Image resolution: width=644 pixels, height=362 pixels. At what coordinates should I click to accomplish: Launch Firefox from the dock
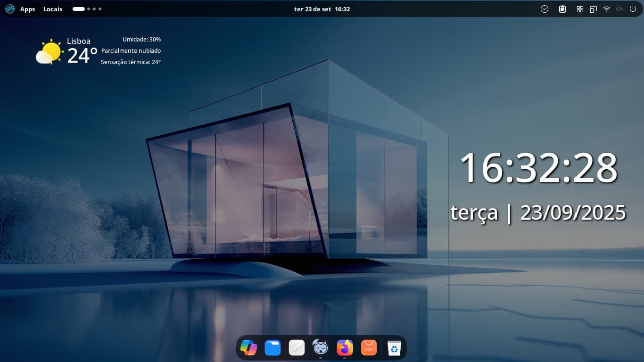345,348
